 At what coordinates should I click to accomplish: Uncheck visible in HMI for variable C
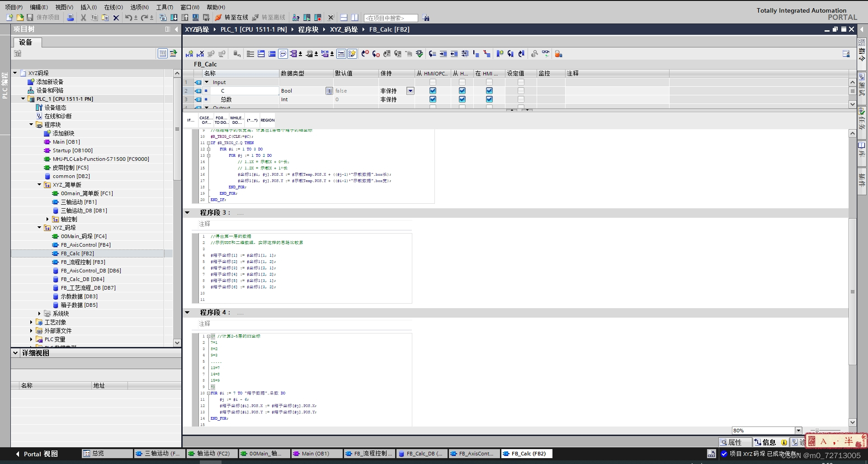tap(489, 91)
